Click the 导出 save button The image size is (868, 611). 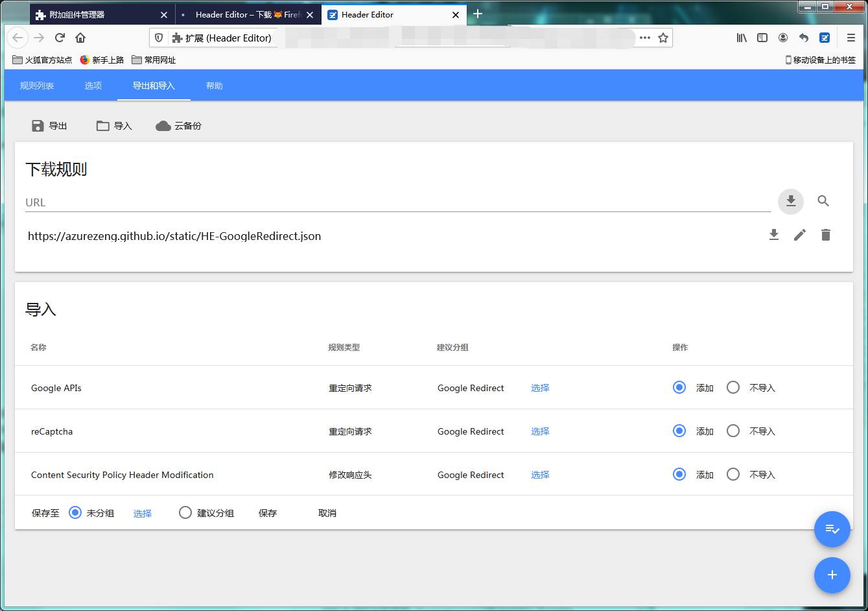[49, 126]
